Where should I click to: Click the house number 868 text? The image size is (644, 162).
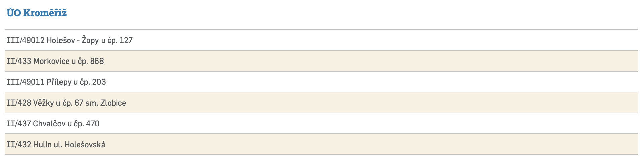[97, 61]
